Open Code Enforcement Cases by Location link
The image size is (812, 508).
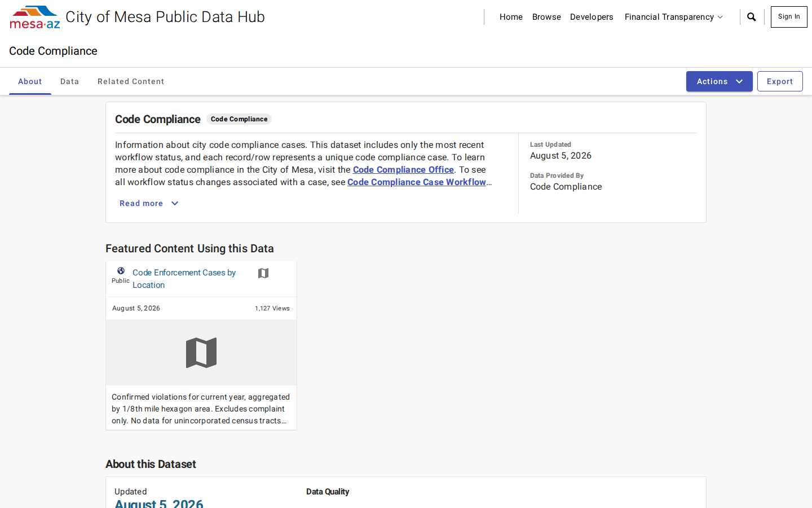(x=184, y=278)
